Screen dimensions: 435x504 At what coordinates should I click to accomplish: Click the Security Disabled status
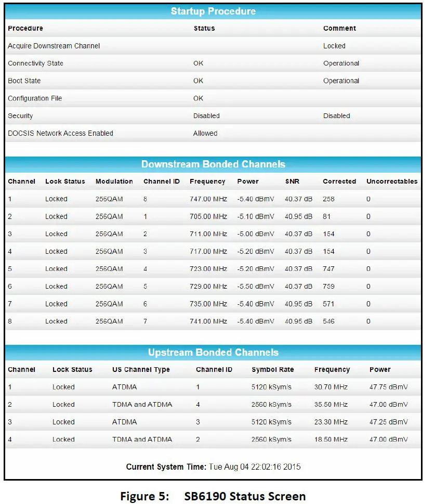pos(206,115)
